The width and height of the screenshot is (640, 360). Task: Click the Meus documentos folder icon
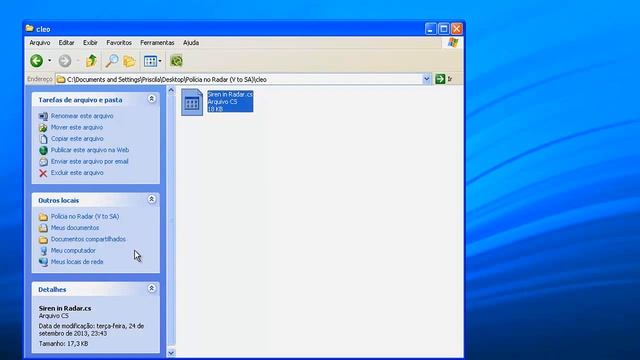click(x=43, y=228)
